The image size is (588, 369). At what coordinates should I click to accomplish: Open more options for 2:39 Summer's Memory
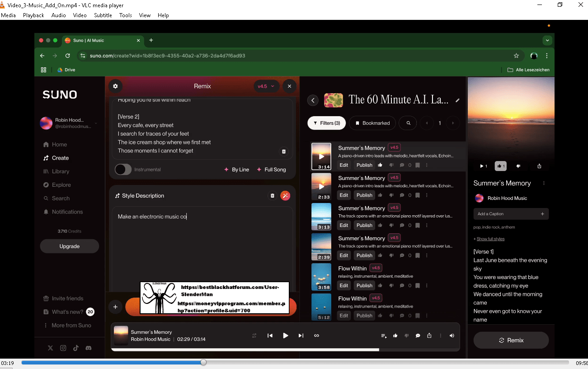tap(427, 255)
